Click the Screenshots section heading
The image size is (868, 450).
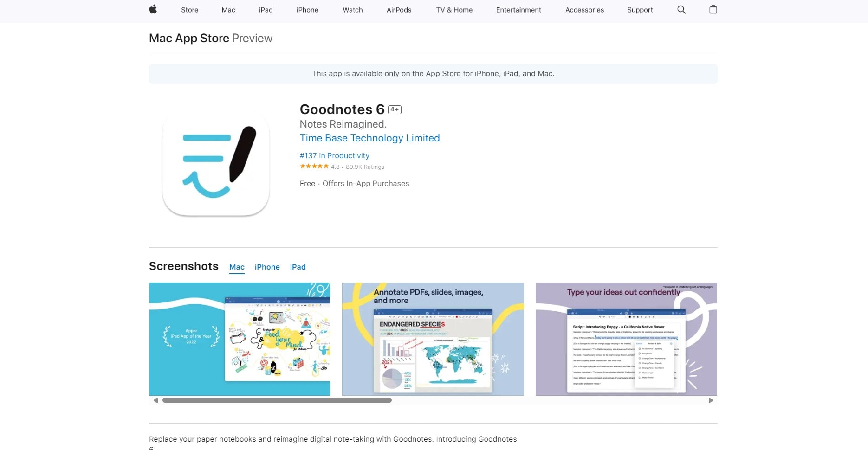[184, 266]
